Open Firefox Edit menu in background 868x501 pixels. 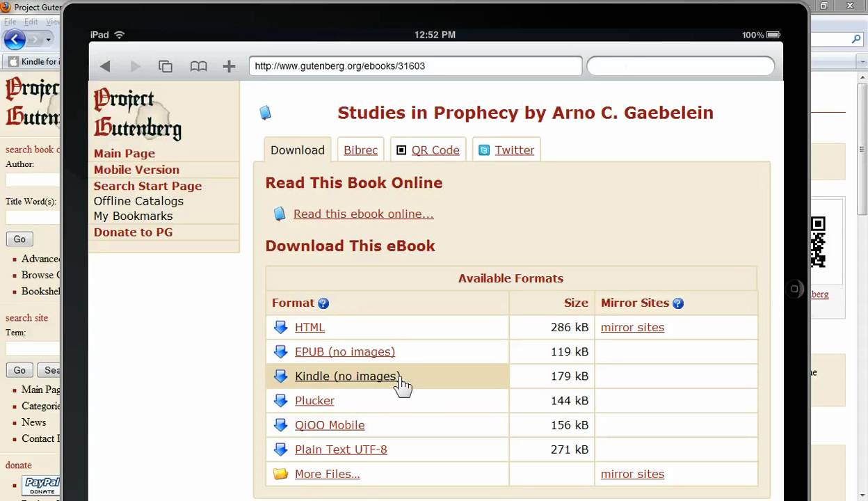(31, 22)
